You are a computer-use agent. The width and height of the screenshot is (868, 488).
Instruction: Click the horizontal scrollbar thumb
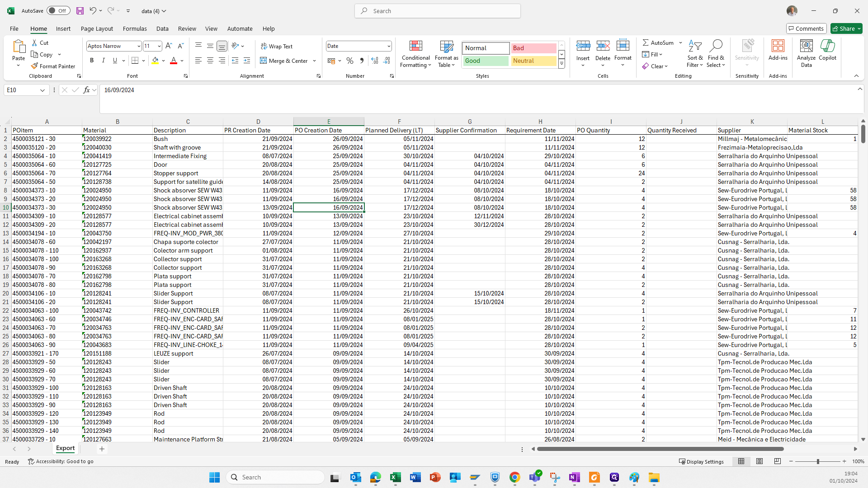pos(660,449)
